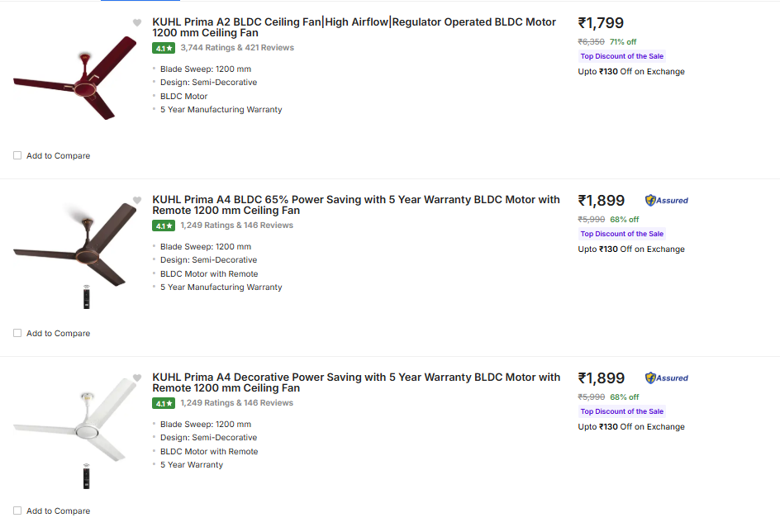Click 4.1 star badge of Prima A4 BLDC 65%
Screen dimensions: 780x532
tap(164, 226)
